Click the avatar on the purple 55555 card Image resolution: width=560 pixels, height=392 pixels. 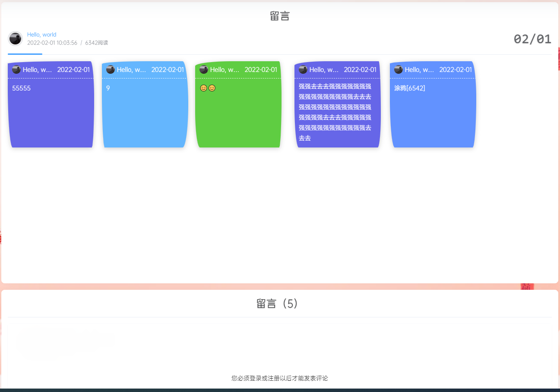point(16,69)
